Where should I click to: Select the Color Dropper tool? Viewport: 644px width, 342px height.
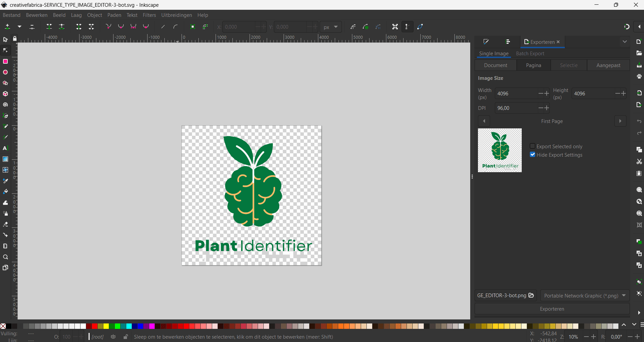click(5, 181)
